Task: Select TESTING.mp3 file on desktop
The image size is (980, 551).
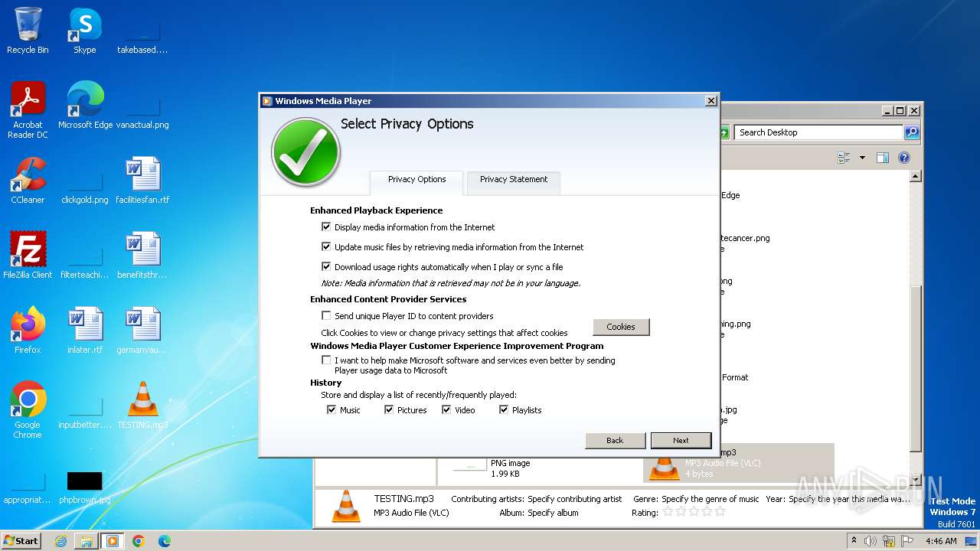Action: [x=142, y=406]
